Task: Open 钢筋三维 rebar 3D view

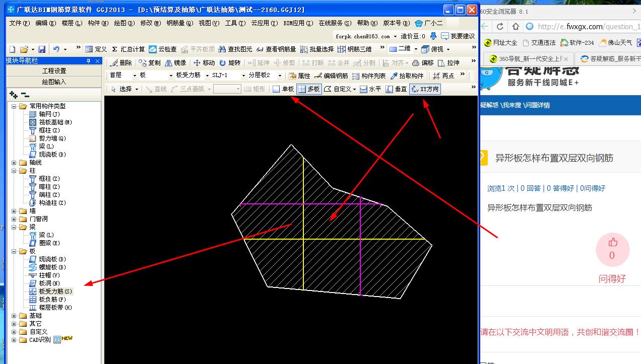Action: pos(355,49)
